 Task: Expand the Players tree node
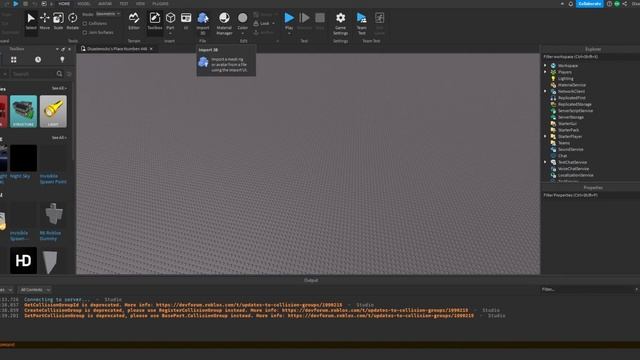(x=545, y=72)
